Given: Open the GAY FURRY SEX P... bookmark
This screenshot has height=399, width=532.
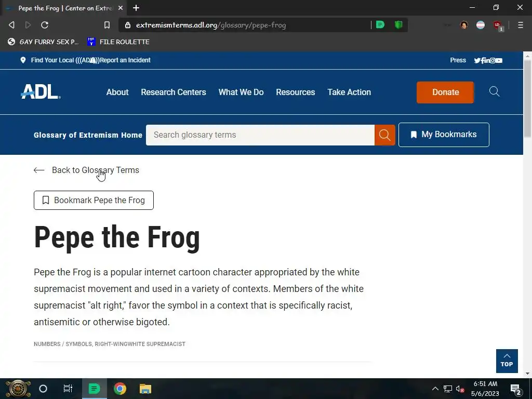Looking at the screenshot, I should coord(43,42).
